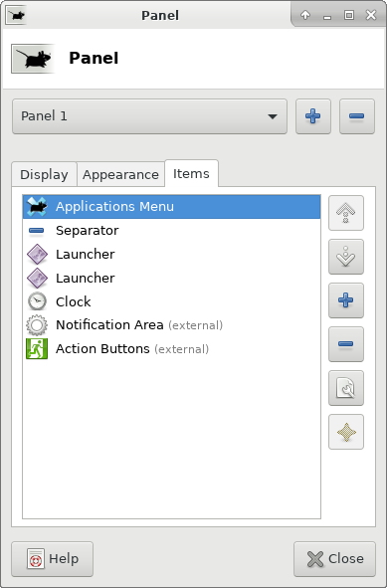387x588 pixels.
Task: Open the Panel 1 selector dropdown
Action: click(x=149, y=116)
